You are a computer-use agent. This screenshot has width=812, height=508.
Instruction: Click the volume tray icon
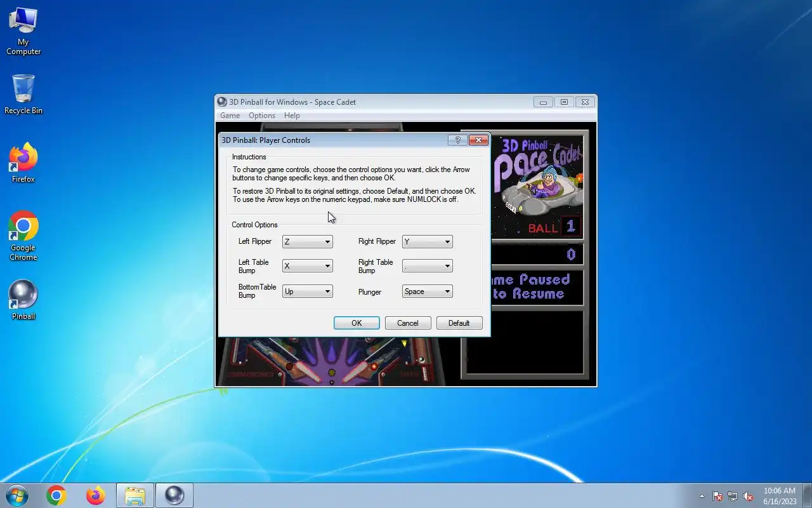tap(748, 496)
